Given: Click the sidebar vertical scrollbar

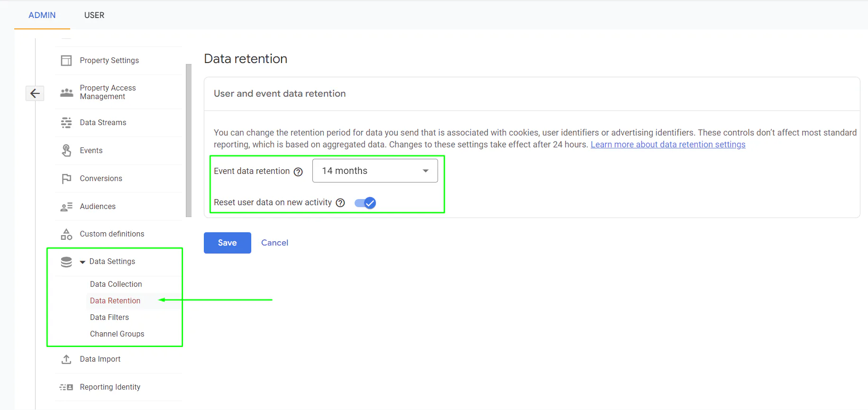Looking at the screenshot, I should pos(189,141).
